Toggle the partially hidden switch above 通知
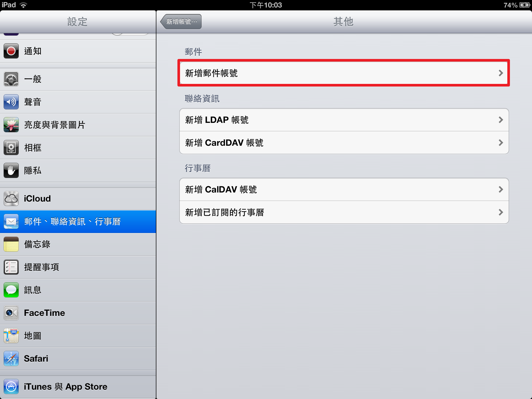Image resolution: width=532 pixels, height=399 pixels. (130, 34)
